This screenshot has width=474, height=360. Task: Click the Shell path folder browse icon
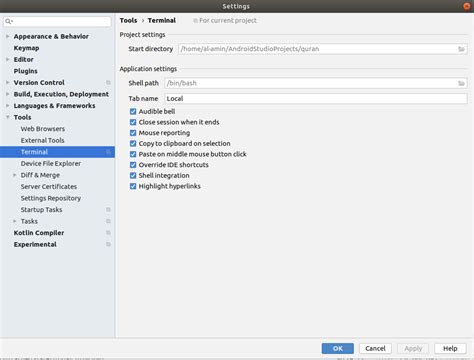461,83
